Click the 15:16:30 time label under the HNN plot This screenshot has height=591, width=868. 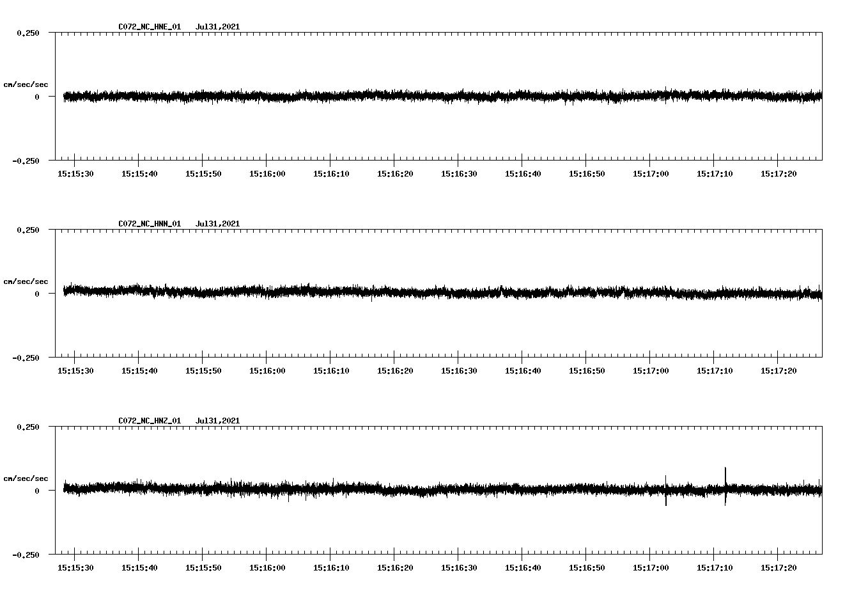click(459, 371)
